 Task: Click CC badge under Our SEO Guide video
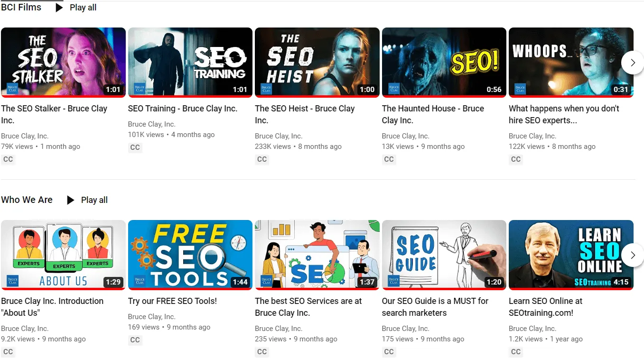pos(389,352)
